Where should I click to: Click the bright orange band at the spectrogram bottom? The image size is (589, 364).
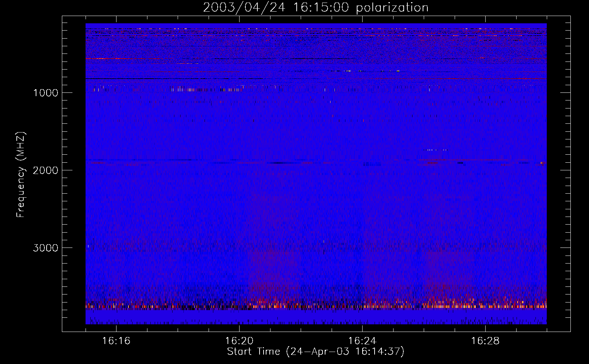pyautogui.click(x=316, y=306)
